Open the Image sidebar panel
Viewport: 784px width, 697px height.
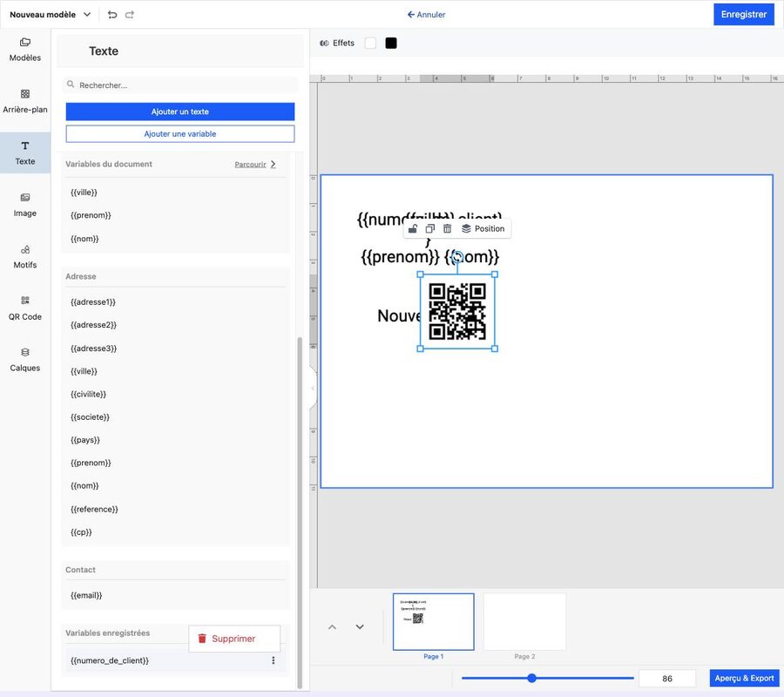[x=25, y=205]
